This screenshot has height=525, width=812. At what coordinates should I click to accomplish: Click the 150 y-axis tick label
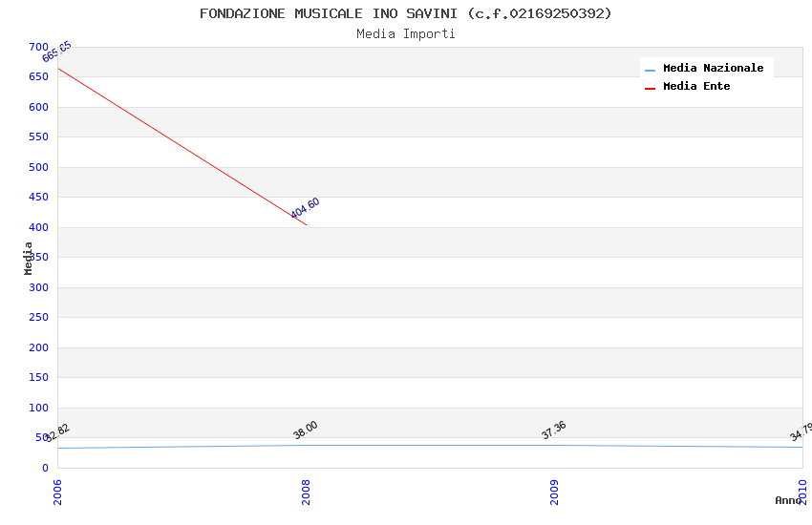coord(39,377)
